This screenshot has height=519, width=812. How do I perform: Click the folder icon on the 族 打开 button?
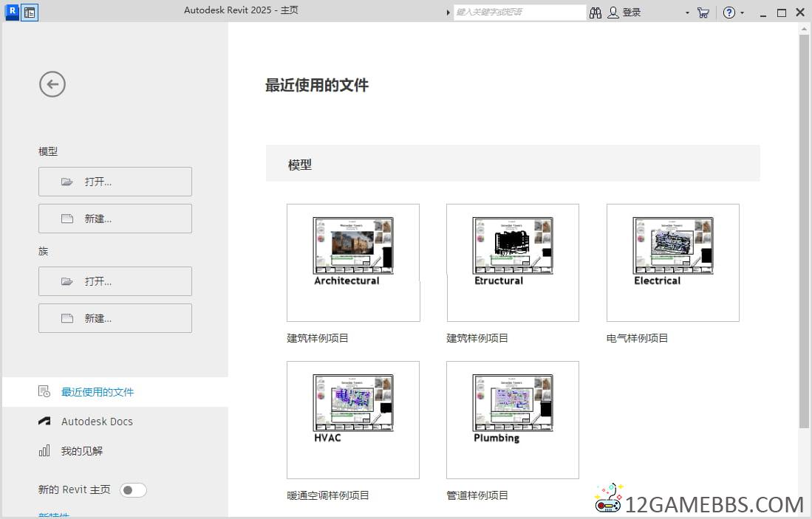point(66,281)
